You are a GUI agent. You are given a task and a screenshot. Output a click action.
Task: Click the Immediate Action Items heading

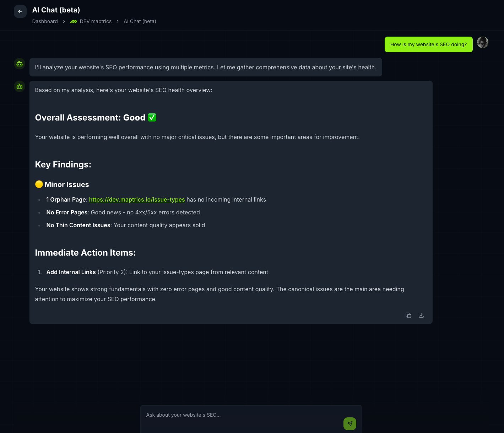click(x=85, y=252)
